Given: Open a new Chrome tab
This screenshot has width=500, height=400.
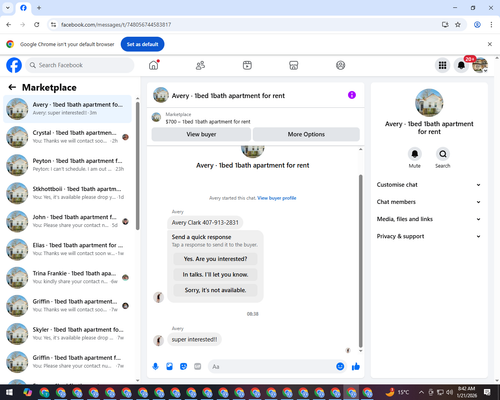Looking at the screenshot, I should pyautogui.click(x=39, y=8).
